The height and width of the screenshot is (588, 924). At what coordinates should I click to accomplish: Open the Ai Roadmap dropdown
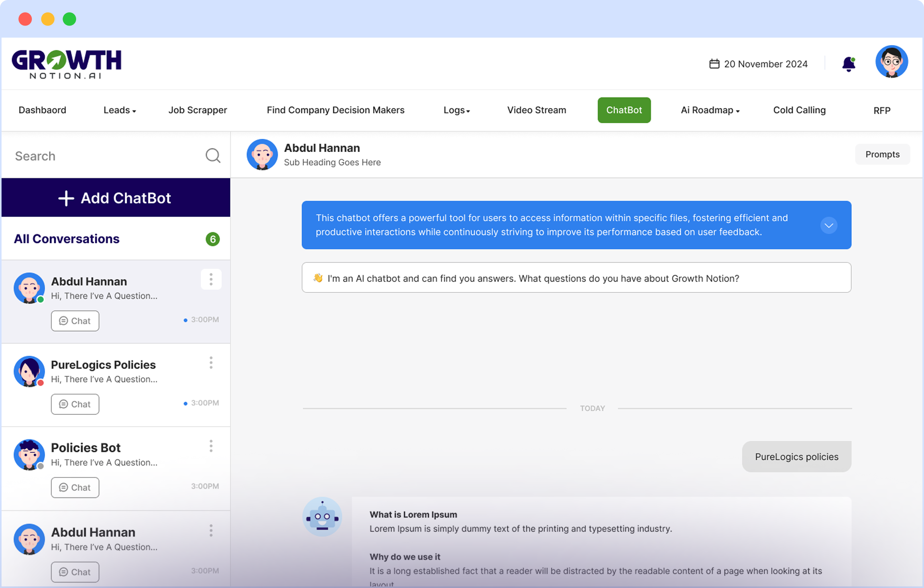coord(710,110)
